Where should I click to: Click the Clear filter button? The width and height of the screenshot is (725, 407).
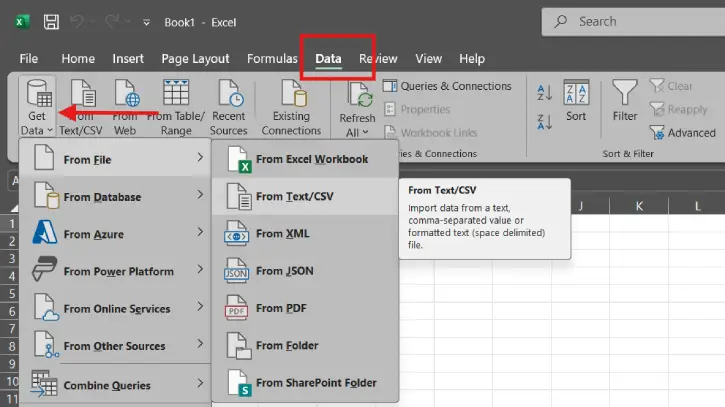pyautogui.click(x=671, y=86)
